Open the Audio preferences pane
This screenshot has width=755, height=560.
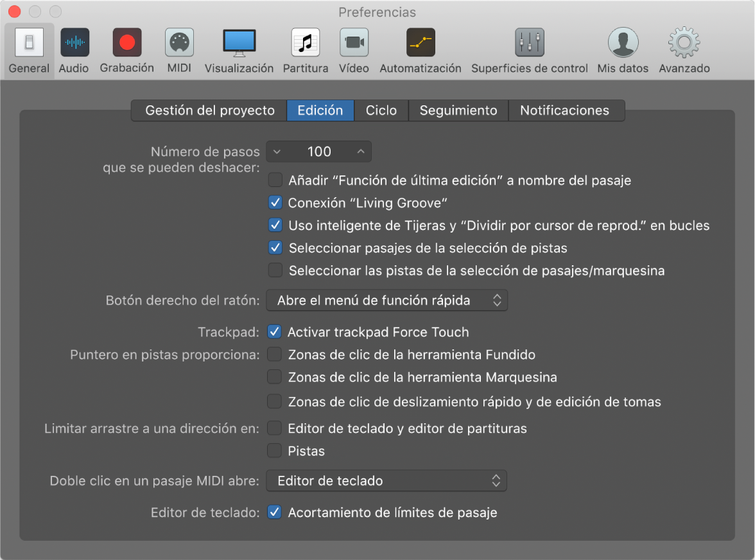74,51
